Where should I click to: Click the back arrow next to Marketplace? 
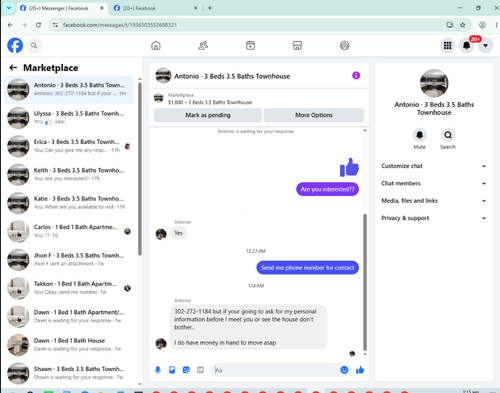13,68
